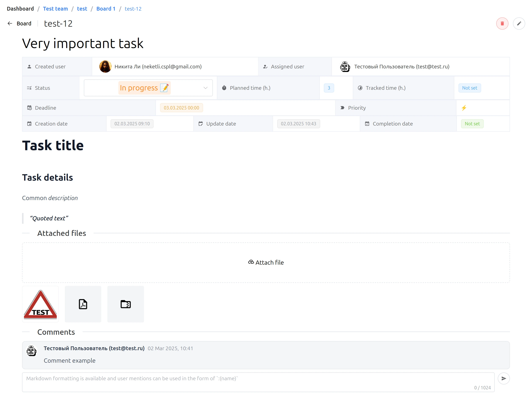The image size is (532, 401).
Task: Click the In progress status selector
Action: tap(144, 88)
